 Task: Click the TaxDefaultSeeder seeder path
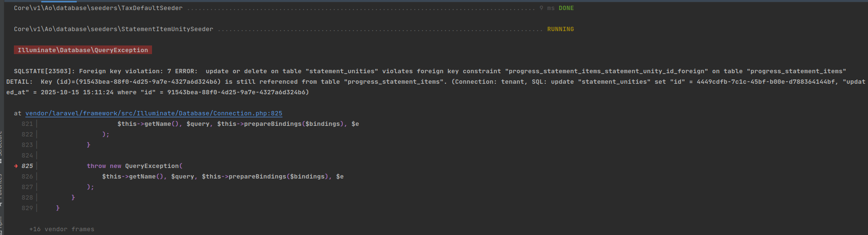click(x=98, y=8)
